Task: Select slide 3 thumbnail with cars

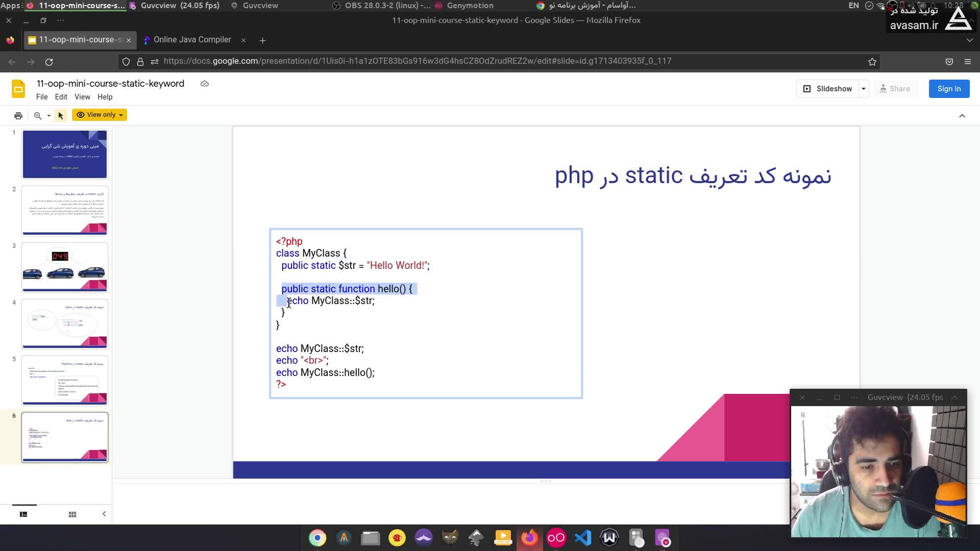Action: (x=65, y=267)
